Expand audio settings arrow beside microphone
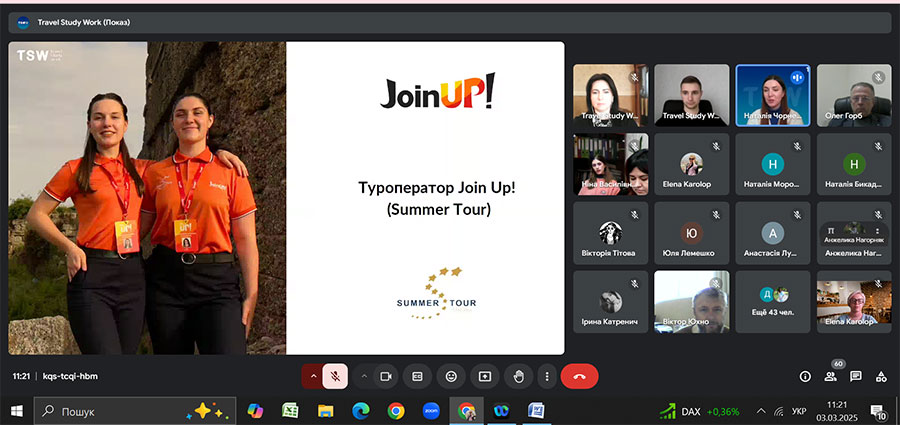This screenshot has width=900, height=425. tap(313, 377)
